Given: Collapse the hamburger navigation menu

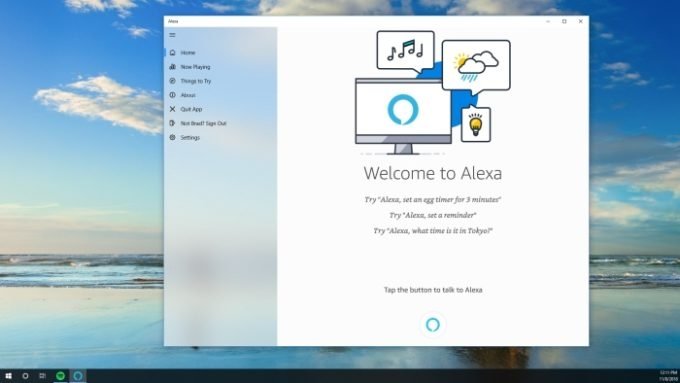Looking at the screenshot, I should (x=172, y=35).
